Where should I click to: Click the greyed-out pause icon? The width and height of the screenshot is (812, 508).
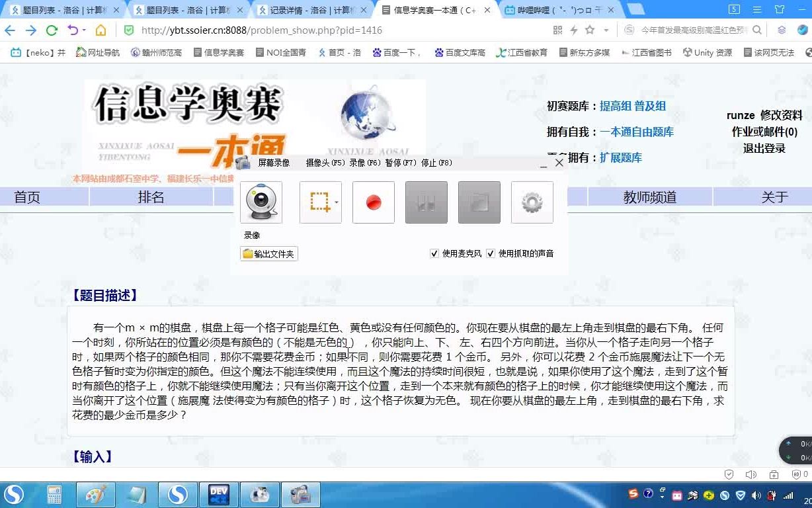click(x=426, y=202)
